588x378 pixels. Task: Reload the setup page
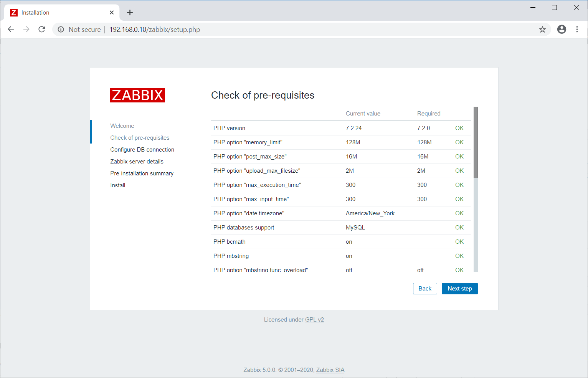point(42,30)
